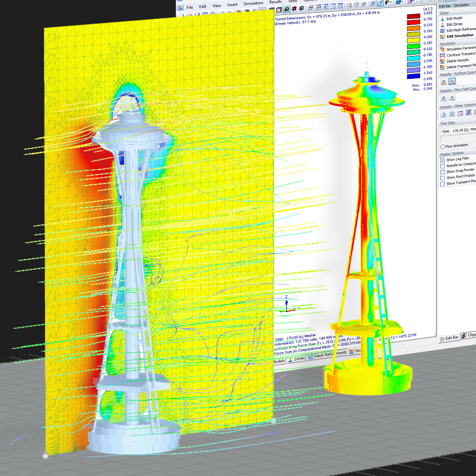Click the Edit Zones cone icon
Screen dimensions: 476x476
point(443,25)
